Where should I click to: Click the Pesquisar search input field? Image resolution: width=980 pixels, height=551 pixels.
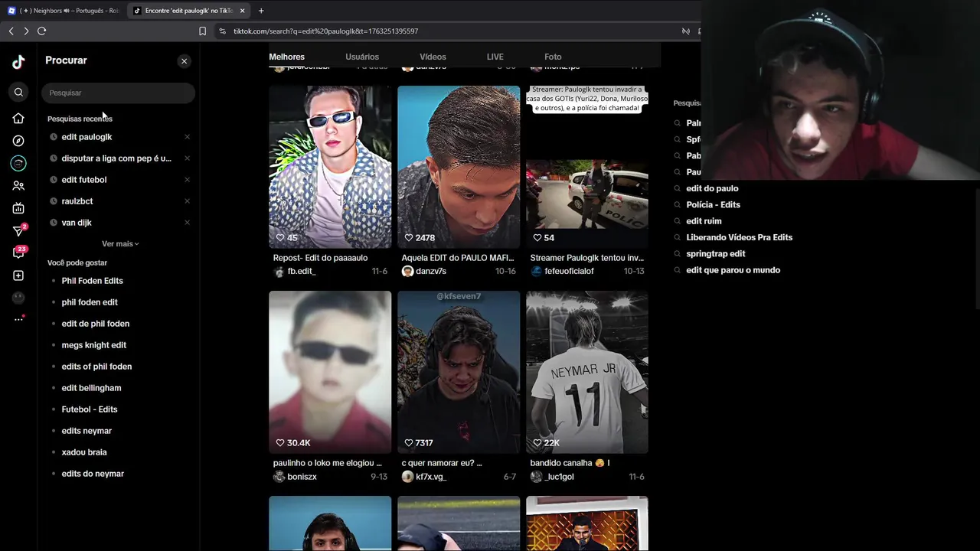[118, 93]
